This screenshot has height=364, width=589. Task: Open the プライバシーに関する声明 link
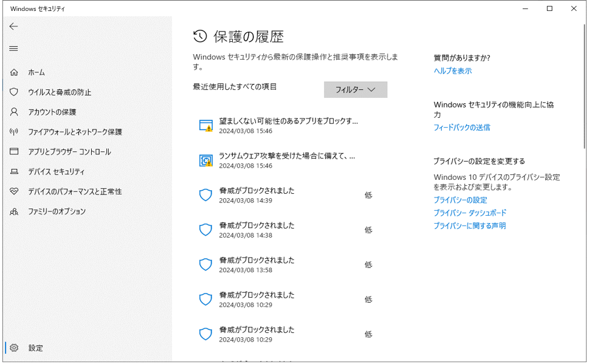click(x=469, y=226)
